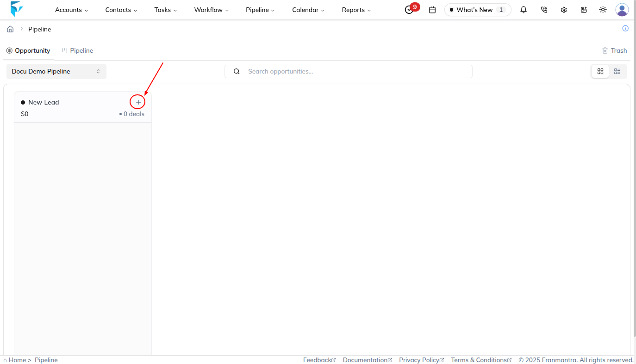The width and height of the screenshot is (636, 364).
Task: Click the notification bell icon
Action: pos(524,10)
